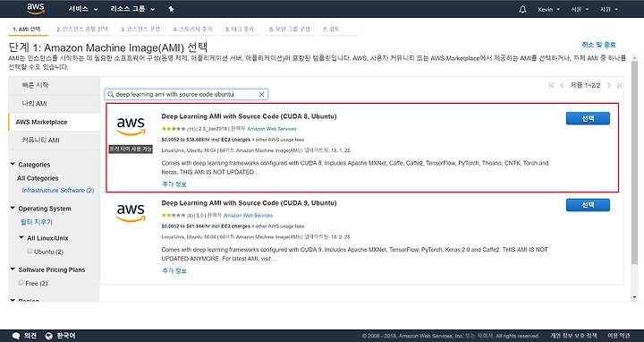The height and width of the screenshot is (342, 644).
Task: Open the 서울 region dropdown
Action: 580,10
